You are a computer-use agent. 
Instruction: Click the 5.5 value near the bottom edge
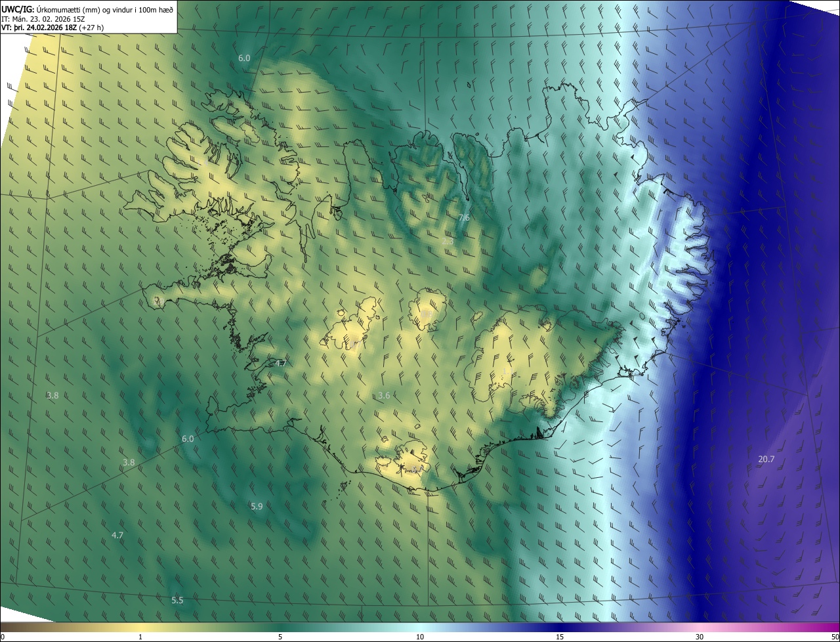tap(177, 600)
